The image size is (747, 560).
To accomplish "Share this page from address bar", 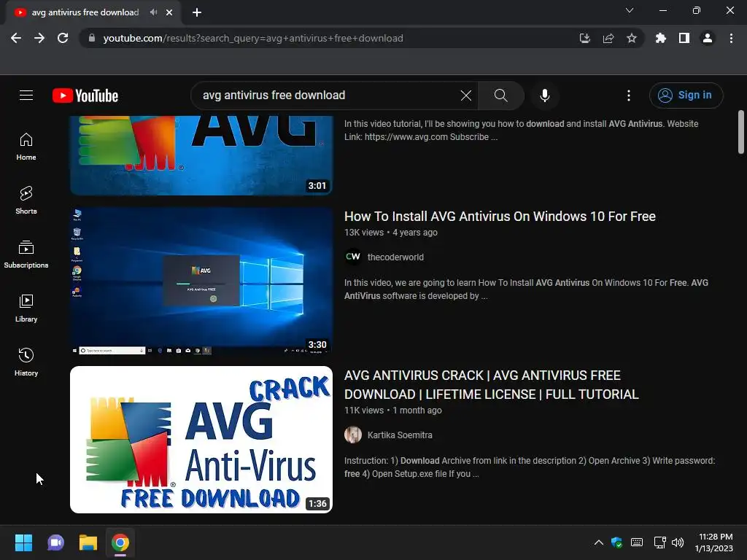I will [x=608, y=38].
